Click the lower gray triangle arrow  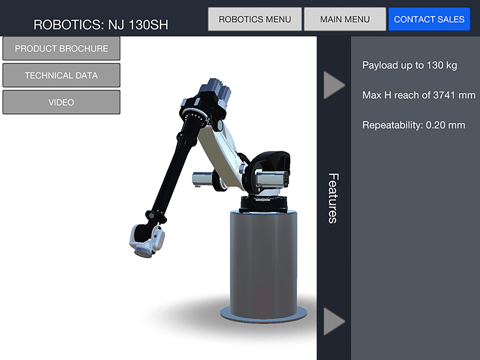click(x=334, y=321)
